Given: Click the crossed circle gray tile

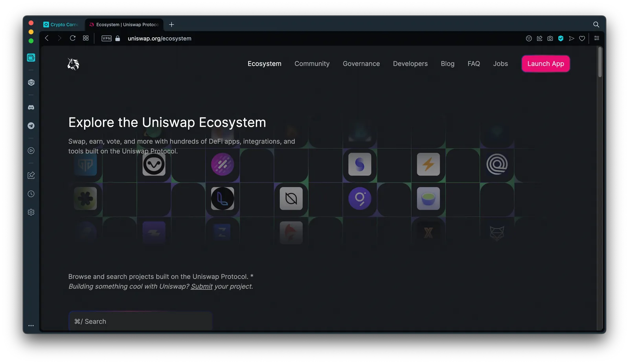Looking at the screenshot, I should pos(291,198).
